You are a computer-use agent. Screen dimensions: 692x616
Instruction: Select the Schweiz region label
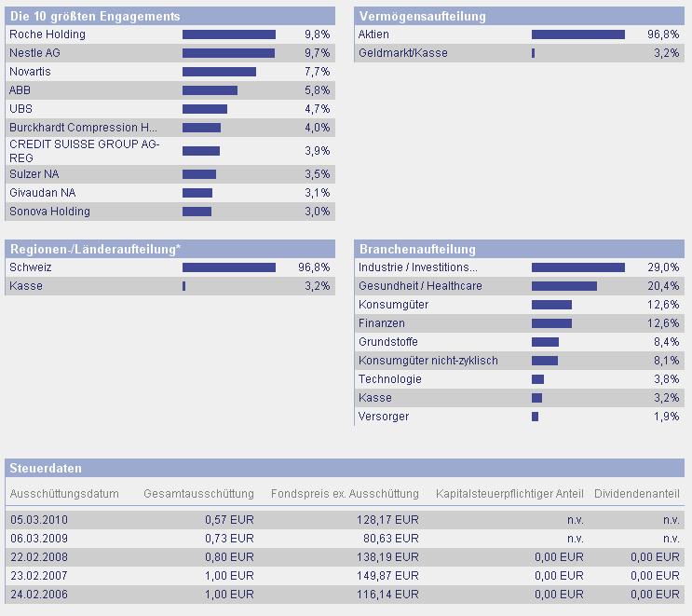[x=31, y=267]
